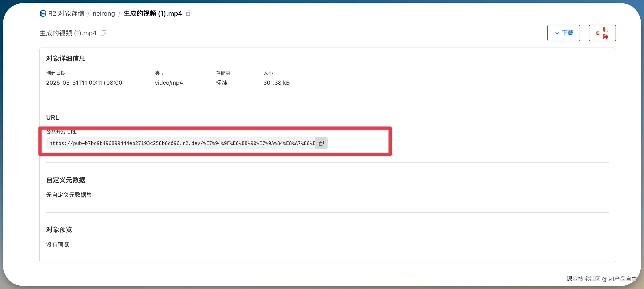Screen dimensions: 644x289
Task: Click the 自定义元数据 section heading
Action: pos(66,180)
